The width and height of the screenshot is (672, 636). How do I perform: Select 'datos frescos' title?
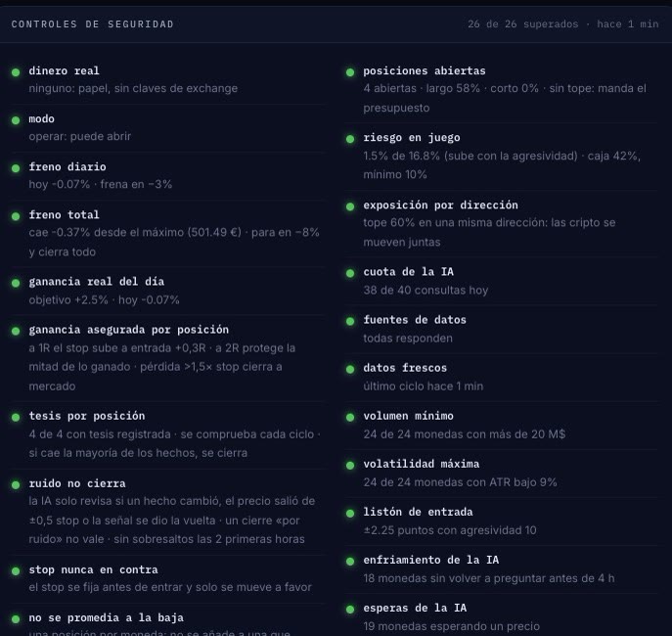click(405, 368)
